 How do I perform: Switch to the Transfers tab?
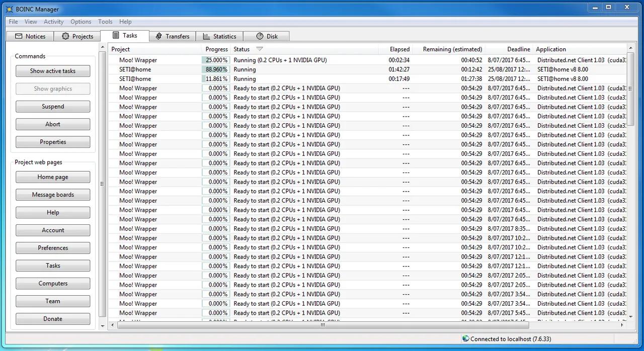click(173, 36)
